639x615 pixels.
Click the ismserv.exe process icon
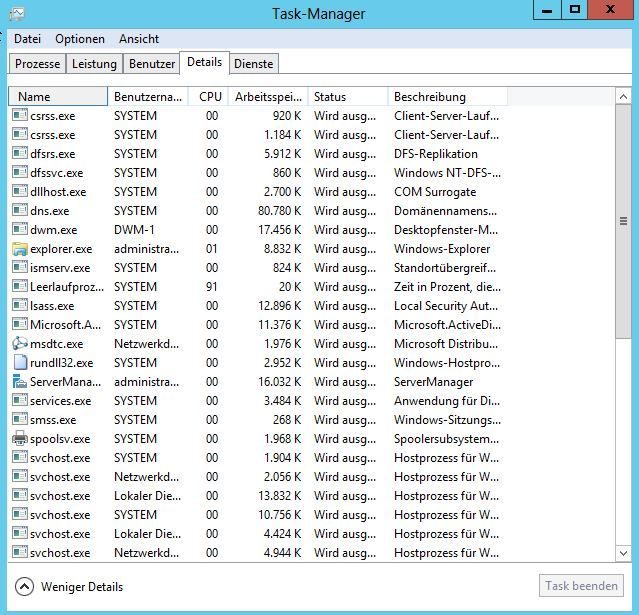tap(20, 267)
